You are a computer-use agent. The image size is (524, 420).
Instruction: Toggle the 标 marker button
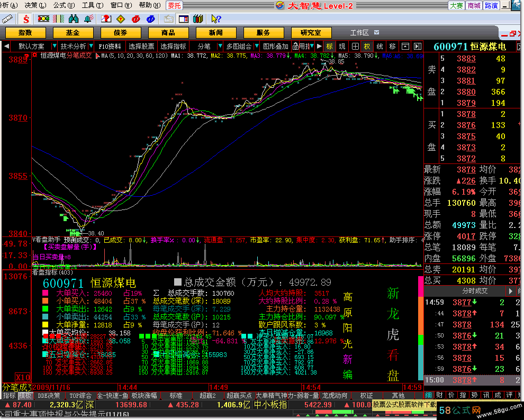click(x=330, y=46)
